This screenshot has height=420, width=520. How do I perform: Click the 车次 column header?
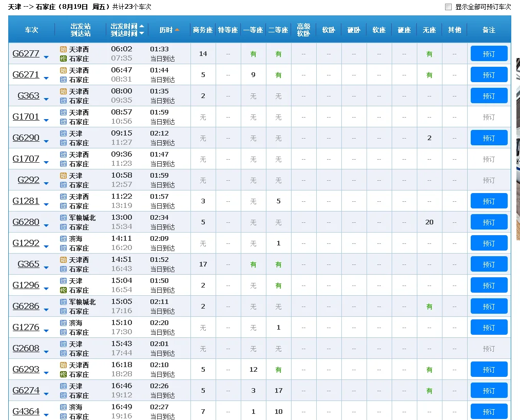(x=31, y=30)
